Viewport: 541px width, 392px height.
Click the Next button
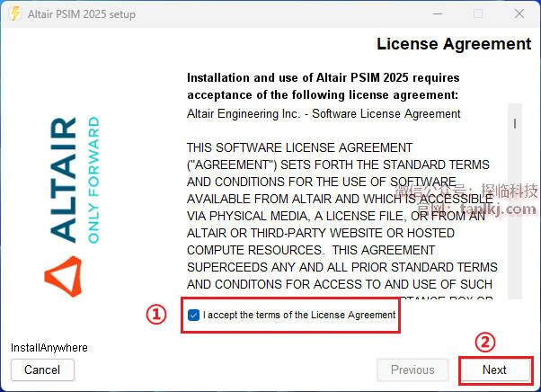494,370
